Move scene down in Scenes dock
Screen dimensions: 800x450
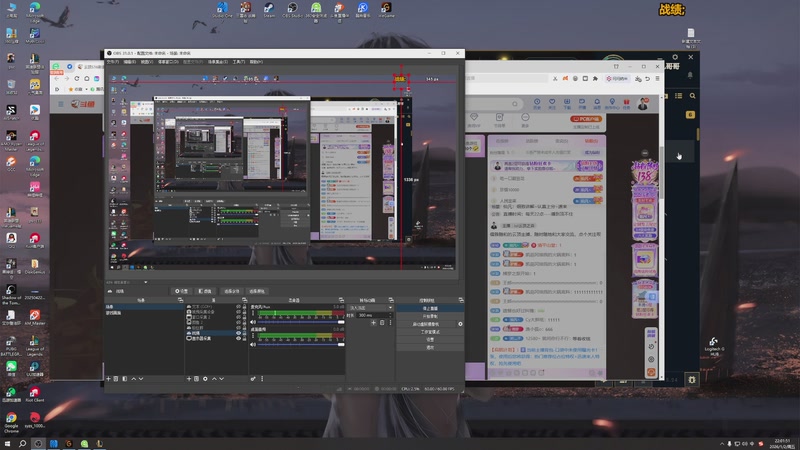click(x=141, y=379)
